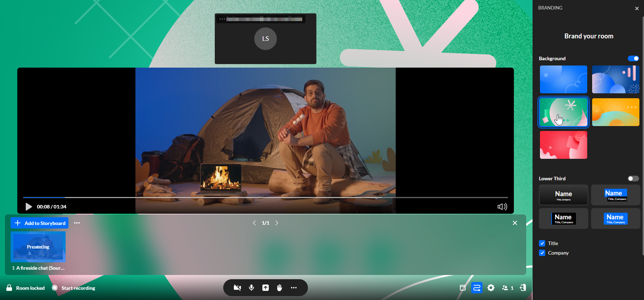644x300 pixels.
Task: Pick the lower third with blue-highlighted Name over black
Action: [x=616, y=195]
